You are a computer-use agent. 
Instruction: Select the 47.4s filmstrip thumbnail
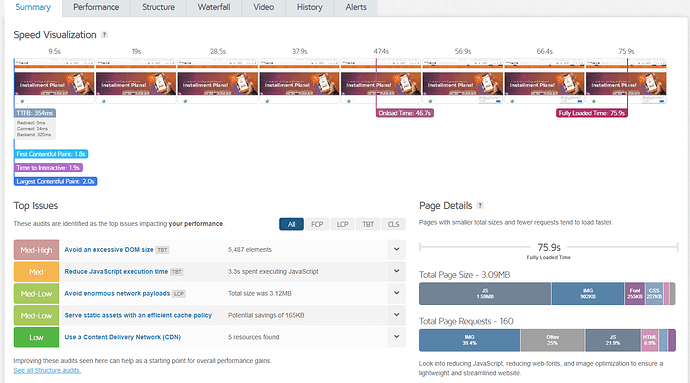point(381,81)
